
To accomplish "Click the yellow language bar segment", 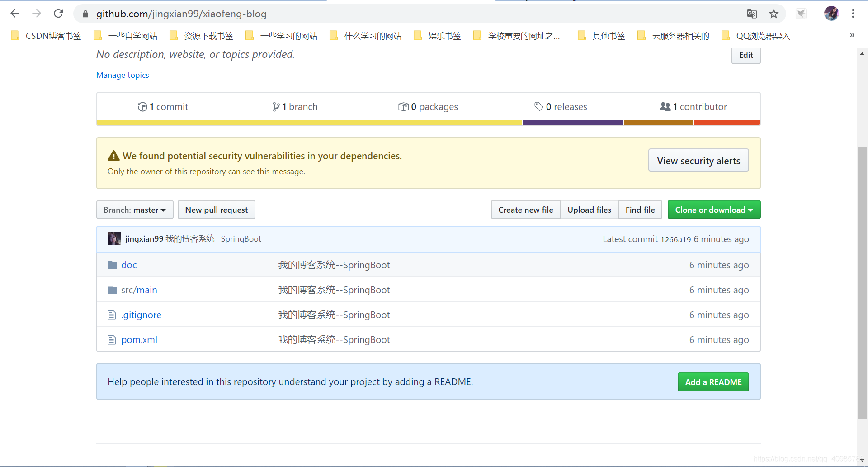I will point(309,123).
